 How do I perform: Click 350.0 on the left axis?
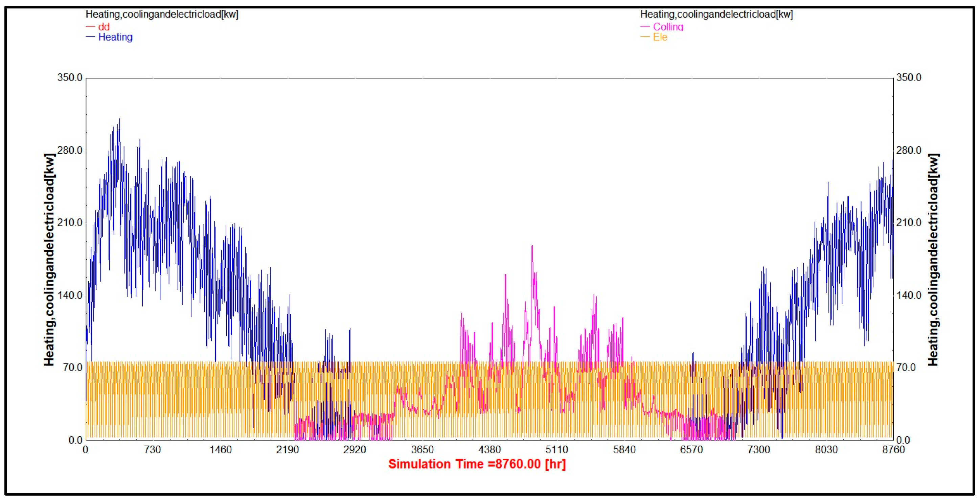coord(70,77)
